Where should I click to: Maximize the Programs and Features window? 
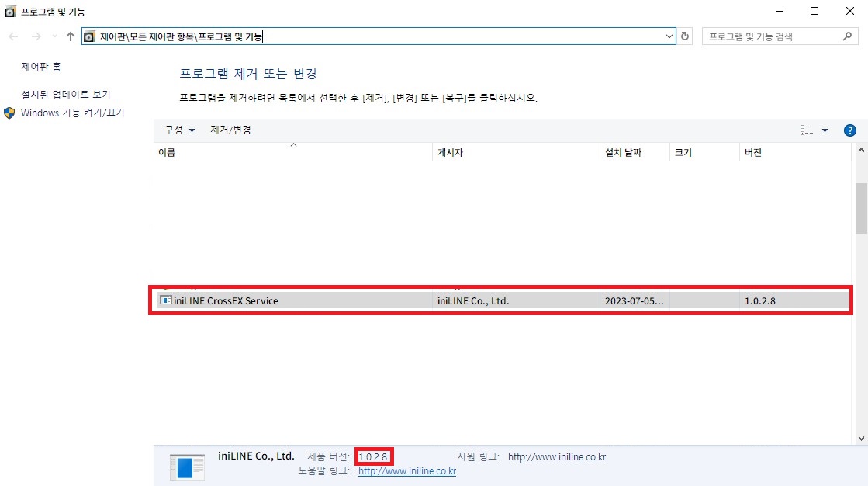pos(814,11)
